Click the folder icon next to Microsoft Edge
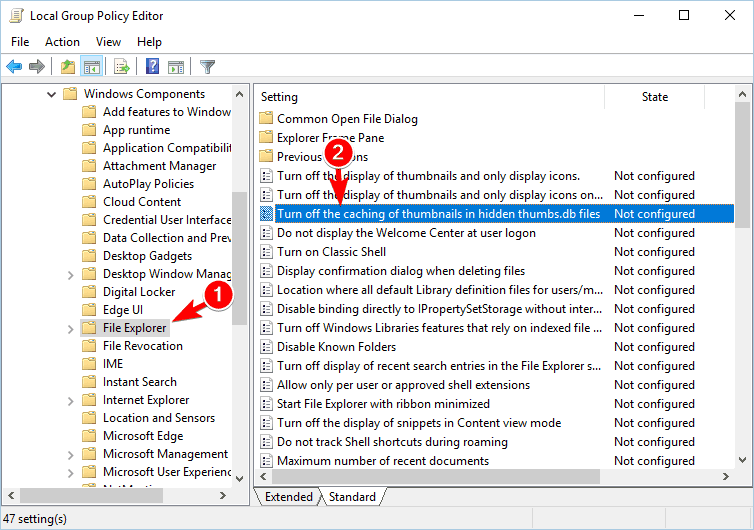Image resolution: width=754 pixels, height=530 pixels. pyautogui.click(x=89, y=436)
